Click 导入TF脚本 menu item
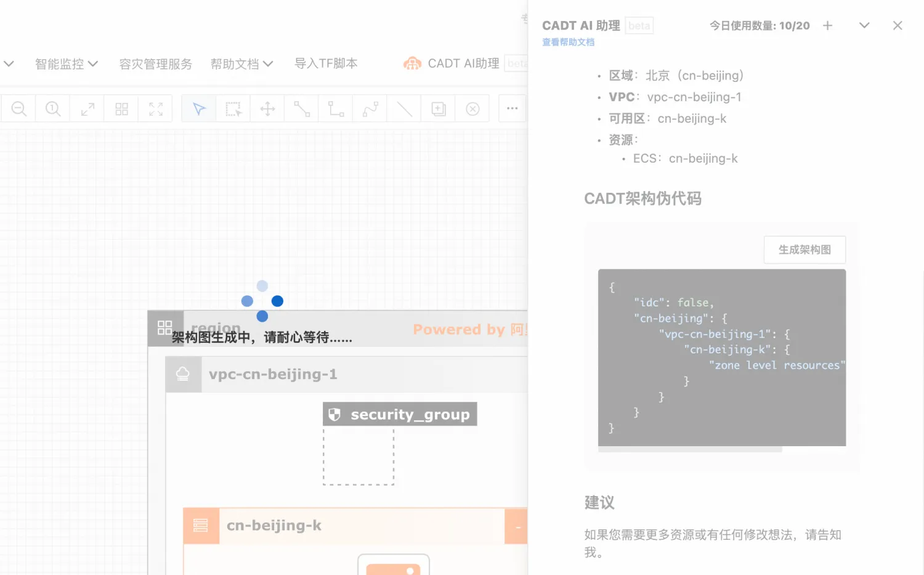Image resolution: width=924 pixels, height=575 pixels. pos(326,63)
